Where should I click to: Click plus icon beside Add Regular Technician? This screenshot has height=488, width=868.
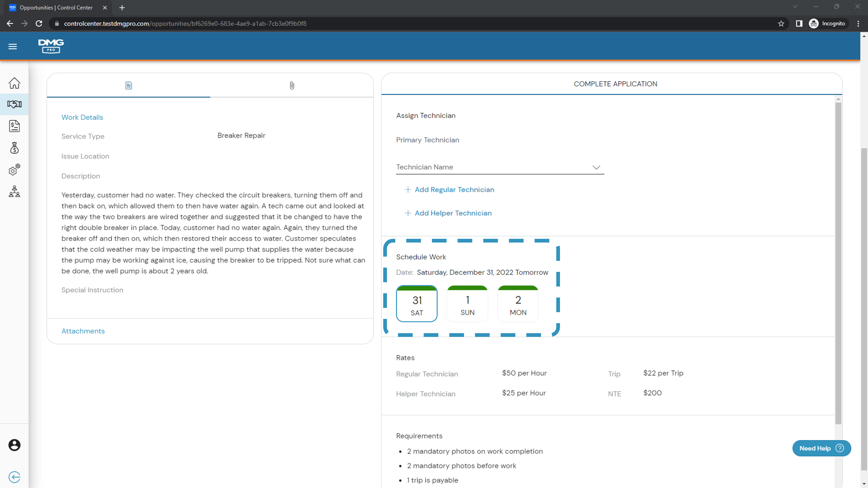[408, 189]
